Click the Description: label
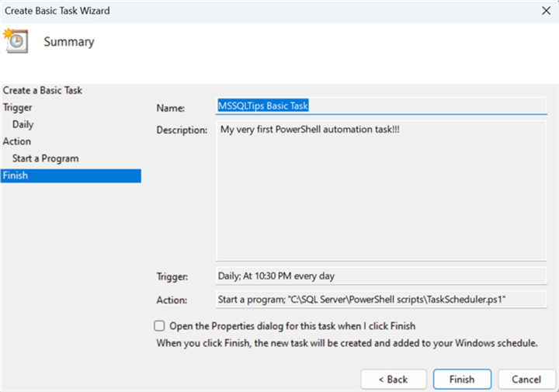The width and height of the screenshot is (559, 392). click(x=182, y=130)
